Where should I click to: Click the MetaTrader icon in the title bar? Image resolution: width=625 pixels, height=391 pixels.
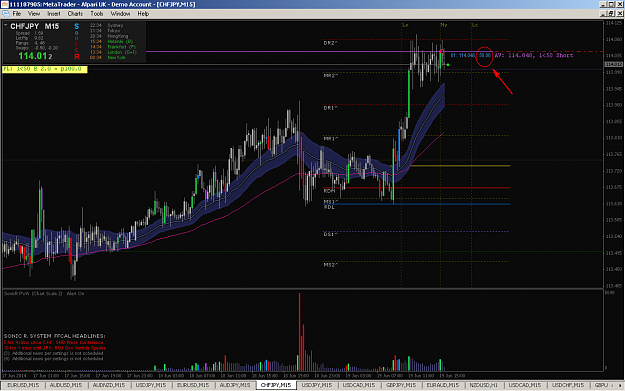pos(4,4)
